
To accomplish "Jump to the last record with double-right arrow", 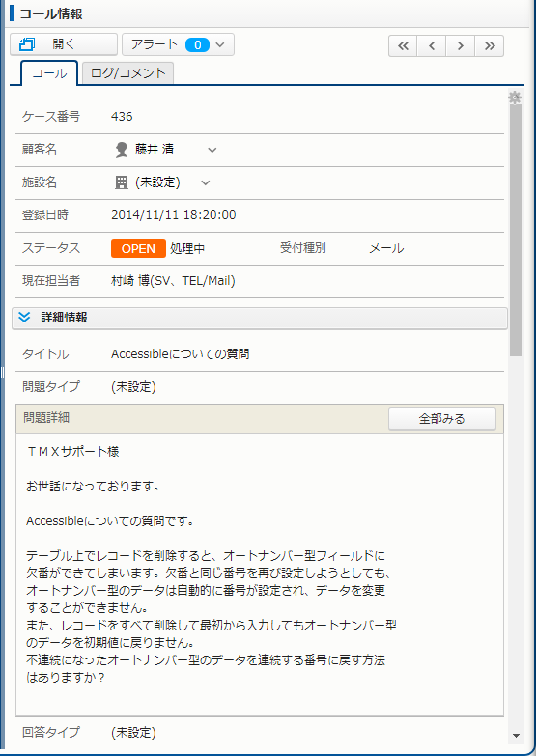I will 490,45.
